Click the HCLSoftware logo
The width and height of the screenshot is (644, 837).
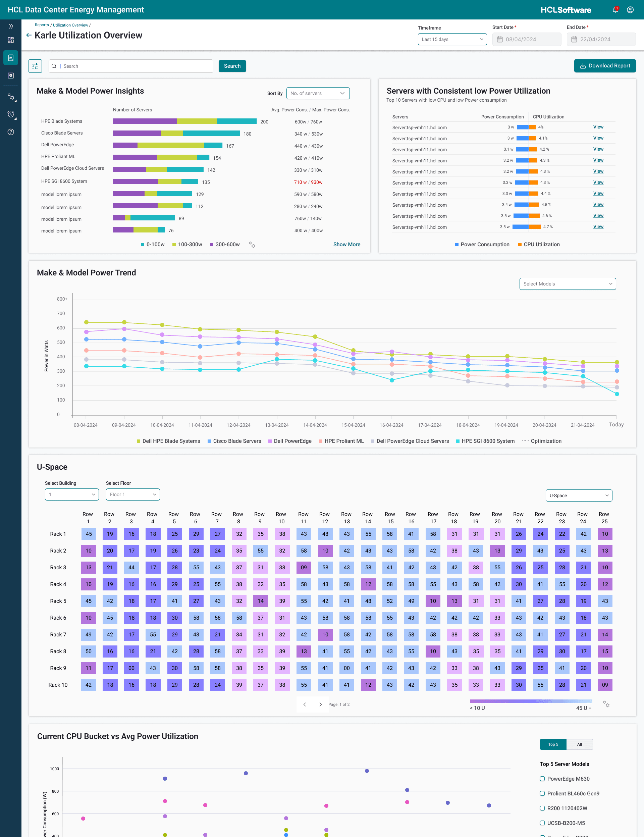point(566,10)
